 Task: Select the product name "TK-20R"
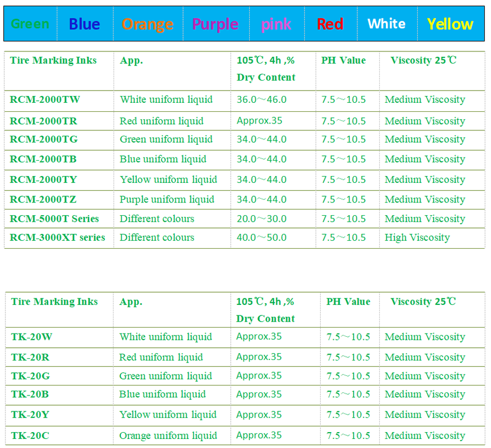point(30,357)
